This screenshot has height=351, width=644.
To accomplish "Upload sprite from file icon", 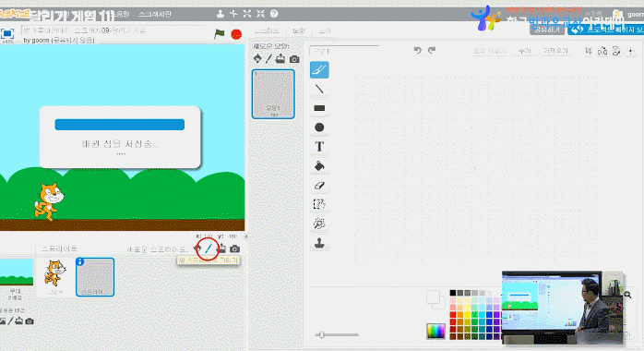I will pos(221,248).
